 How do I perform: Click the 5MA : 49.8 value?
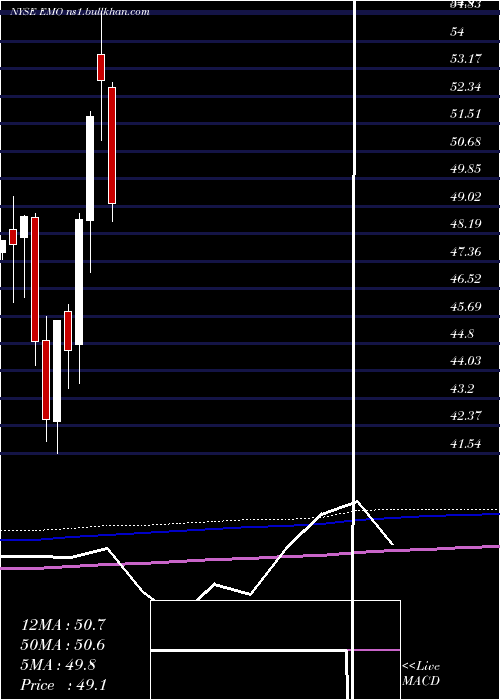58,665
